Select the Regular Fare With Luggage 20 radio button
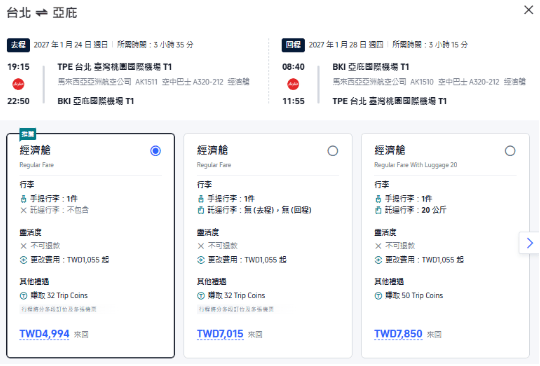The height and width of the screenshot is (366, 540). [510, 151]
